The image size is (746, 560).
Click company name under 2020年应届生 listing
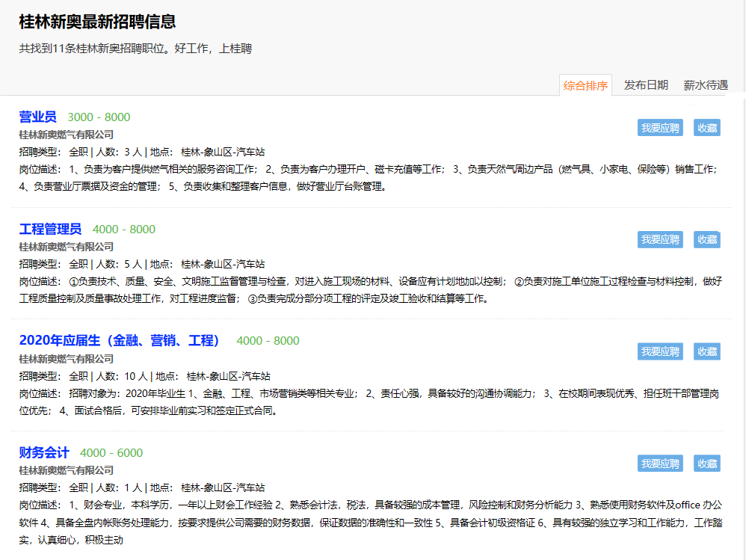66,359
